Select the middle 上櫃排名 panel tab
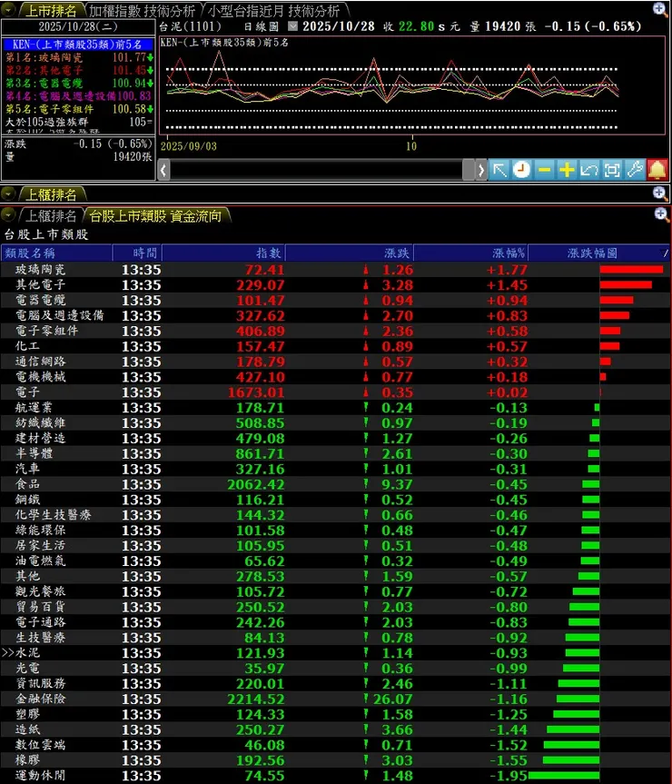This screenshot has width=672, height=784. pyautogui.click(x=51, y=194)
